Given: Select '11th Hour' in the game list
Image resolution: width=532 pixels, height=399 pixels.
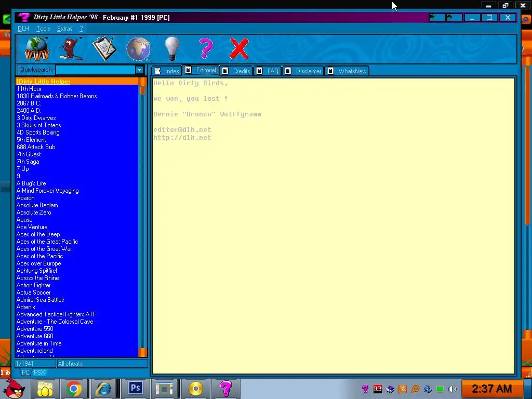Looking at the screenshot, I should (77, 89).
